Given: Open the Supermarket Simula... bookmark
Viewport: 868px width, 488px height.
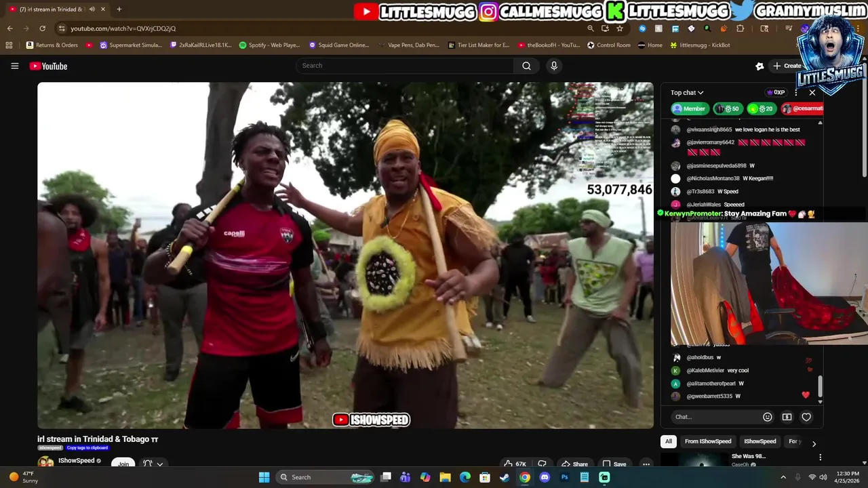Looking at the screenshot, I should click(131, 45).
